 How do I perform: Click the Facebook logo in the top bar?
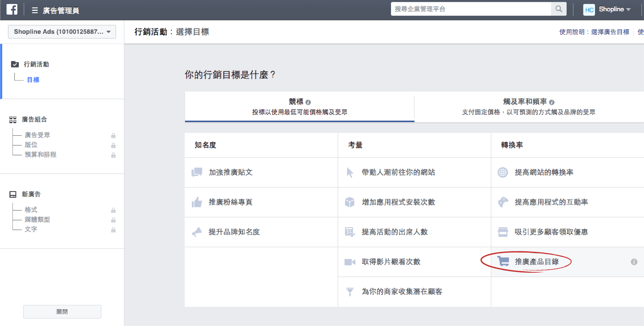tap(12, 10)
